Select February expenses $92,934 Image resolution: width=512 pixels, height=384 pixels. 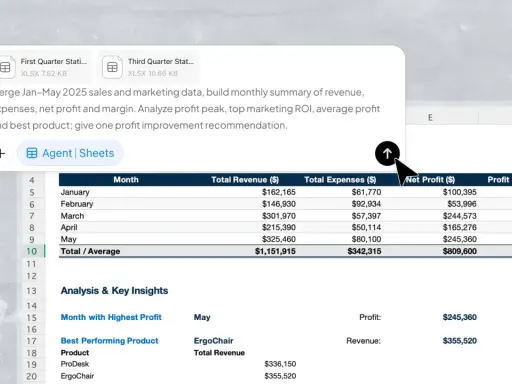[366, 204]
